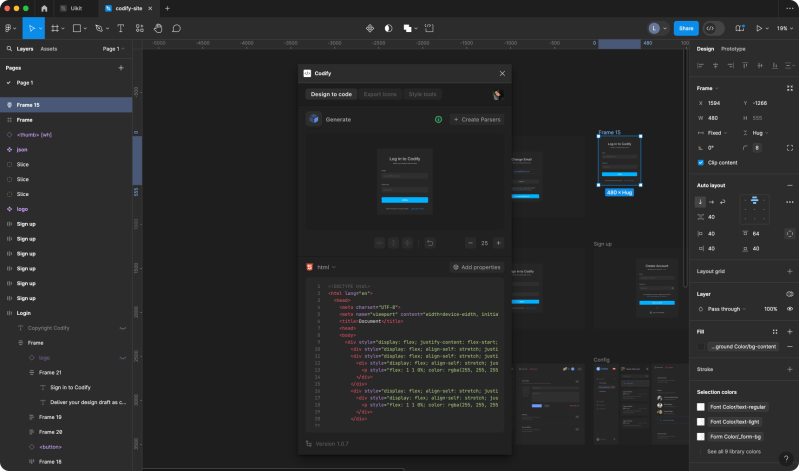Open html language dropdown in Codify
Screen dimensions: 799x471
(326, 267)
